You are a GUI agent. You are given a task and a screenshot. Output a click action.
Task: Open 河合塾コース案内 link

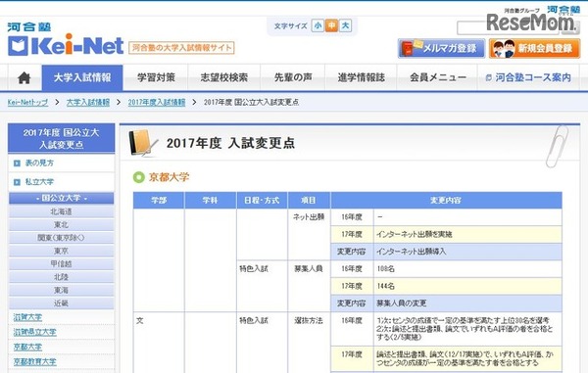(x=528, y=78)
